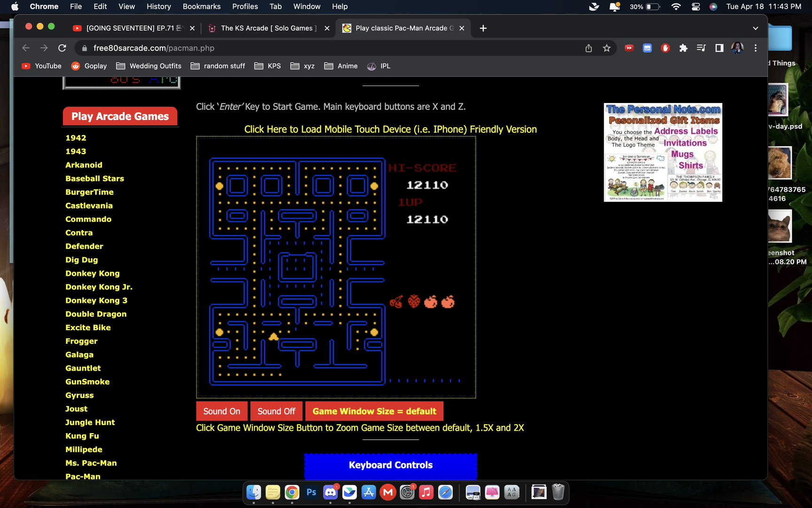The image size is (812, 508).
Task: Open the blue captions extension icon
Action: coord(647,48)
